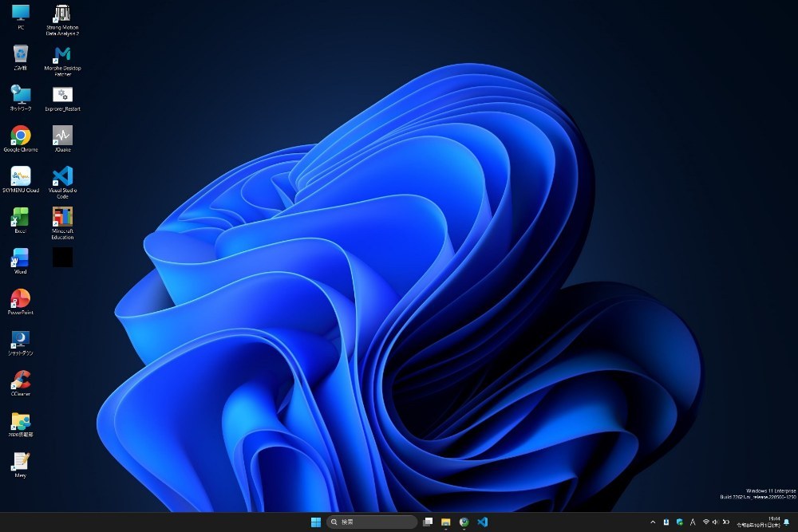This screenshot has height=532, width=798.
Task: Select the 2026情報部 folder shortcut
Action: 21,424
